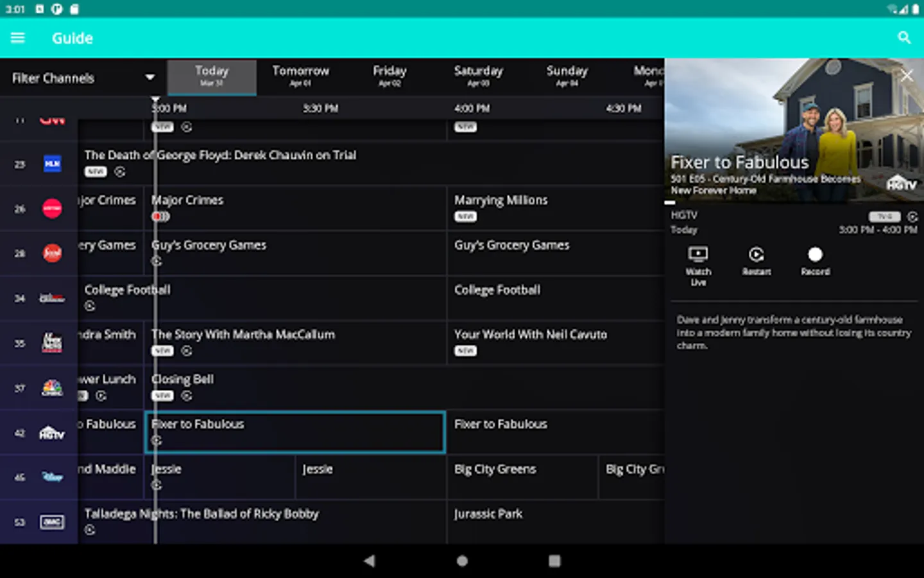Select the AMC channel logo

pos(52,522)
